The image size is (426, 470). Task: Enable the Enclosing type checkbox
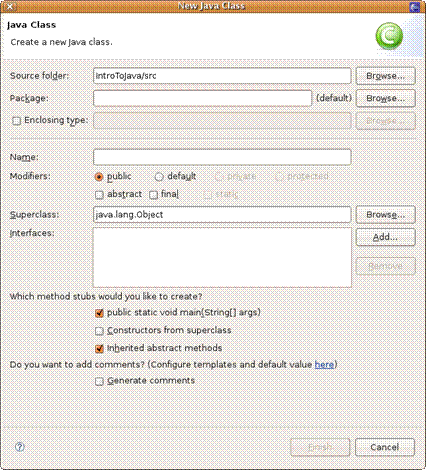[x=16, y=120]
